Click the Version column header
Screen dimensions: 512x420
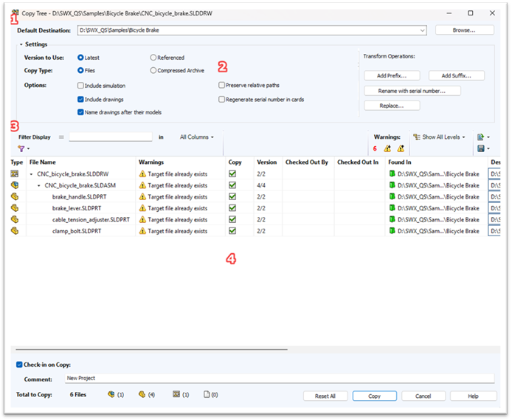pyautogui.click(x=268, y=162)
